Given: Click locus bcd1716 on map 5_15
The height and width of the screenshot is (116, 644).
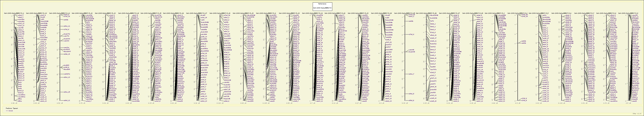Looking at the screenshot, I should 158,15.
